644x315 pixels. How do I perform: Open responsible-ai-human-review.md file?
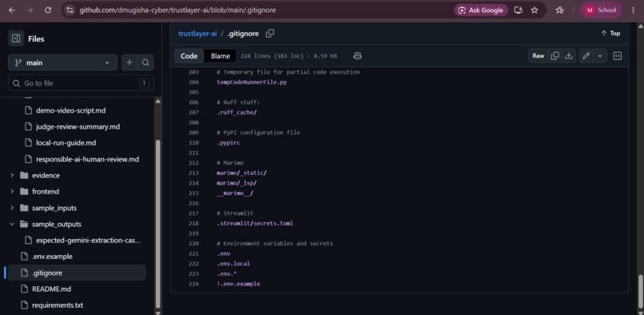[87, 159]
